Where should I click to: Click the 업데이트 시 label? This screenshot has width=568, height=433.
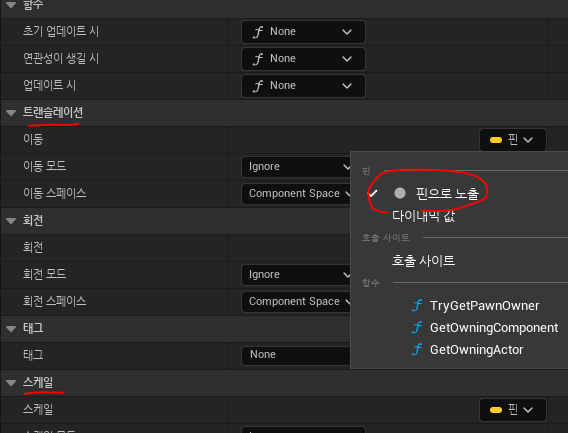(50, 85)
